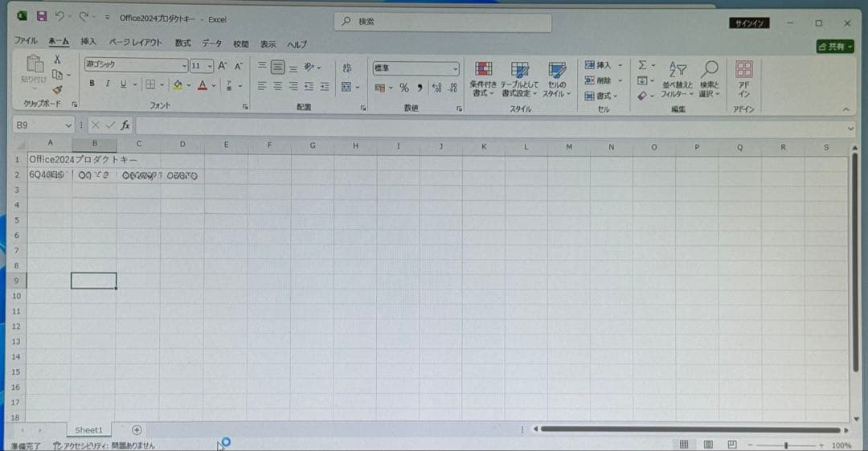
Task: Click the Font Color A icon
Action: click(203, 85)
